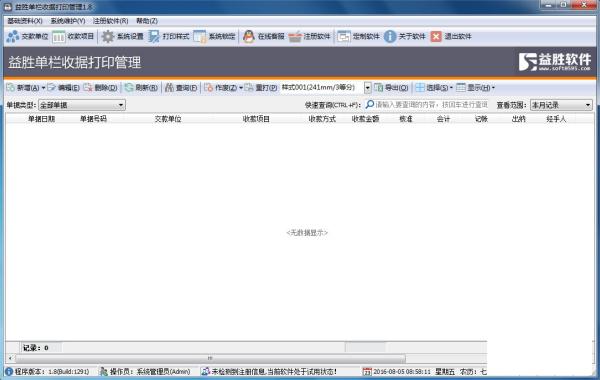This screenshot has width=600, height=380.
Task: Open 收款项目 (receipt items) toolbar icon
Action: pos(59,36)
